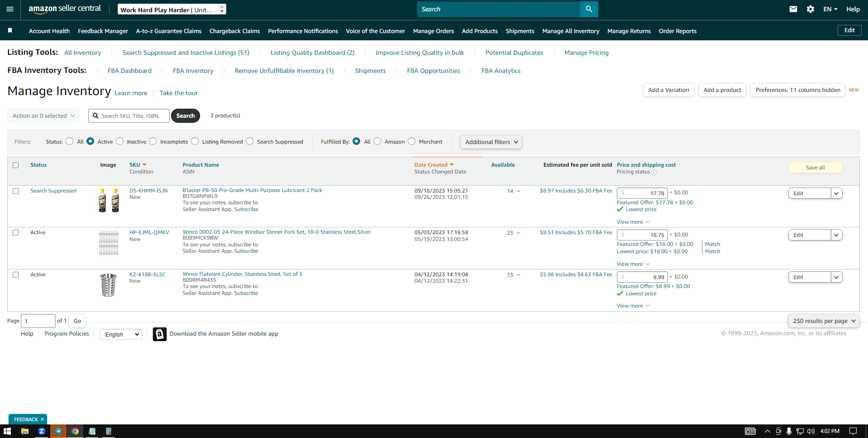The image size is (868, 438).
Task: Click the Pricing status info icon
Action: [x=654, y=173]
